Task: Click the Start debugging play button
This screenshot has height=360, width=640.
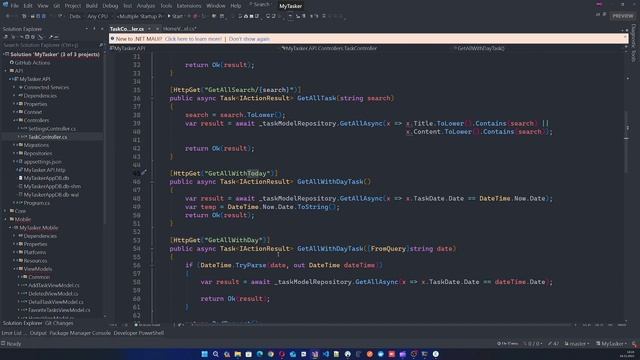Action: [x=169, y=16]
